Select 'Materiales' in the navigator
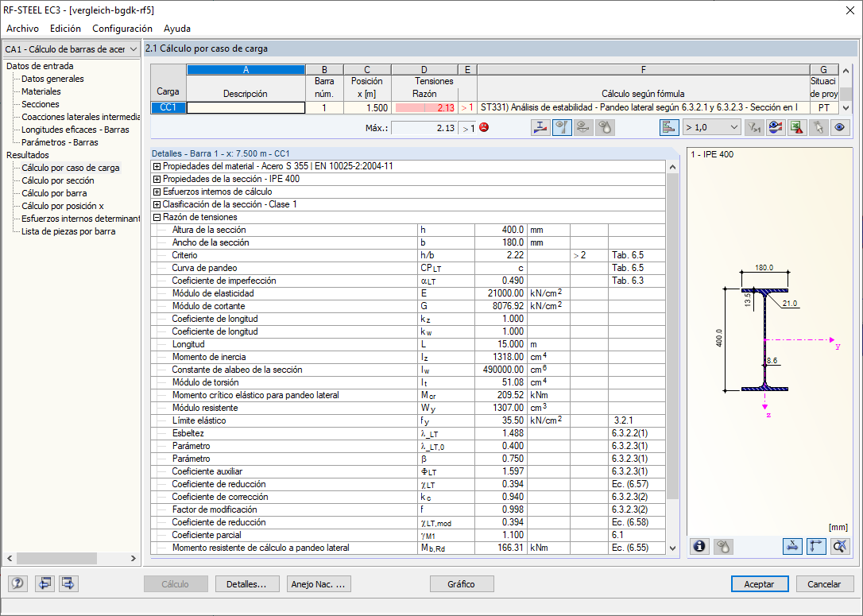 (x=41, y=91)
